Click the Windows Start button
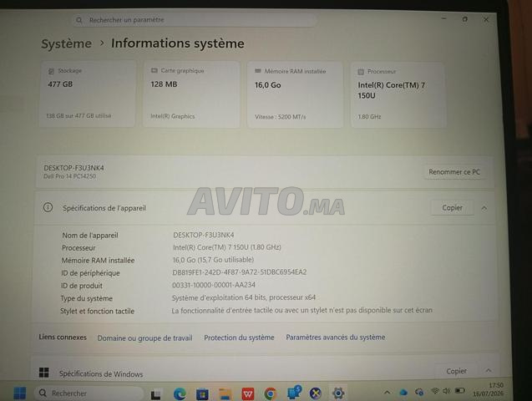The height and width of the screenshot is (401, 532). [x=20, y=393]
